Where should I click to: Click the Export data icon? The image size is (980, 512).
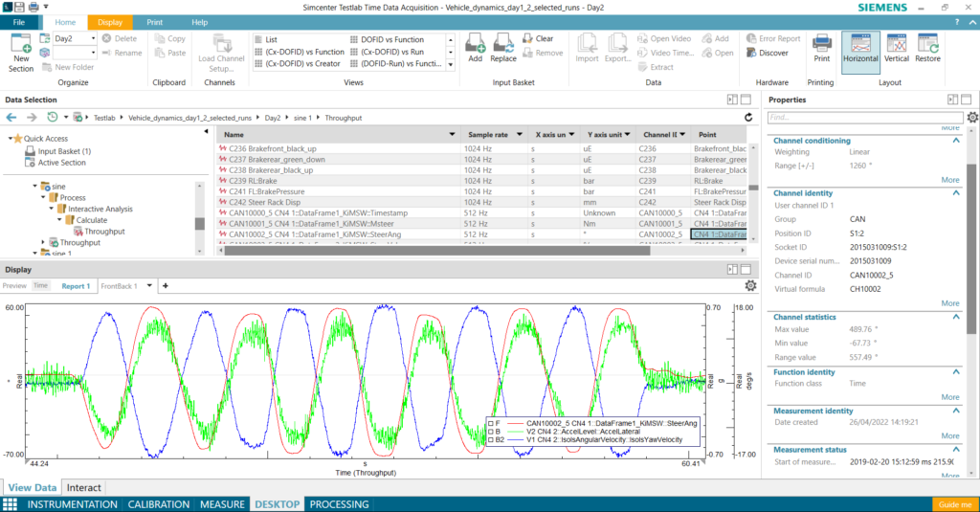tap(617, 43)
